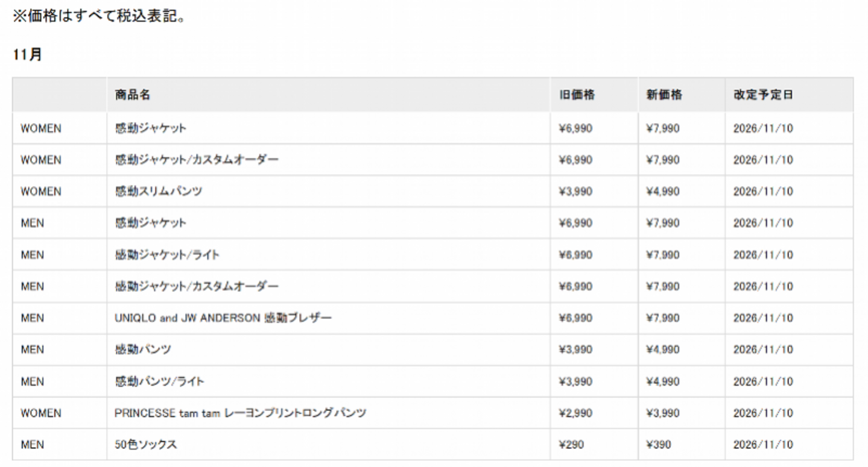The height and width of the screenshot is (467, 868).
Task: Click ¥3,990 old price of 感動パンツ/ライト
Action: [575, 381]
